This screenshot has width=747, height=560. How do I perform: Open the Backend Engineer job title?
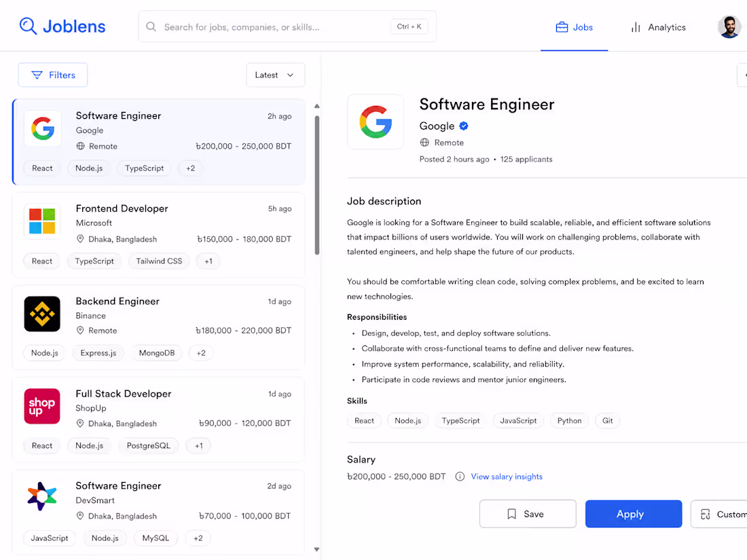(117, 301)
